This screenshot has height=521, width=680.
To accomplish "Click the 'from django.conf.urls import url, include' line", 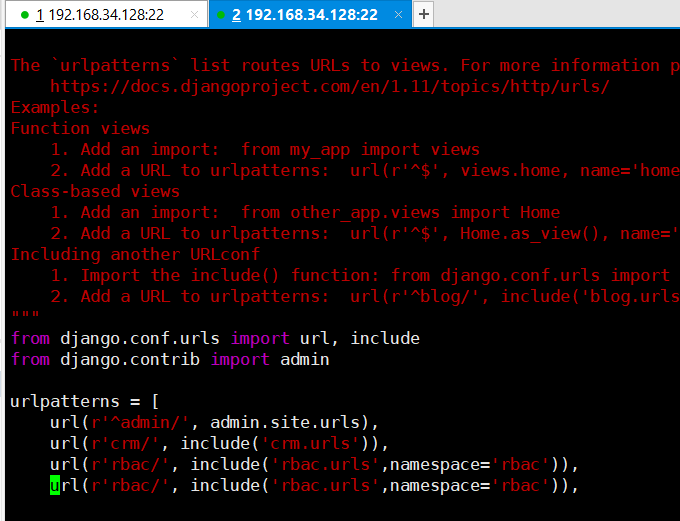I will click(215, 338).
